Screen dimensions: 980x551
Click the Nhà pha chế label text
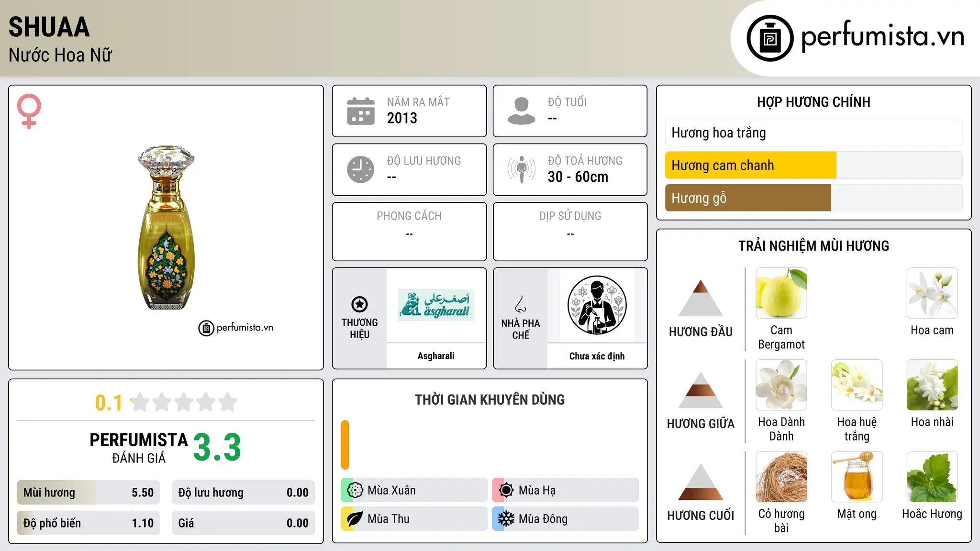(521, 329)
